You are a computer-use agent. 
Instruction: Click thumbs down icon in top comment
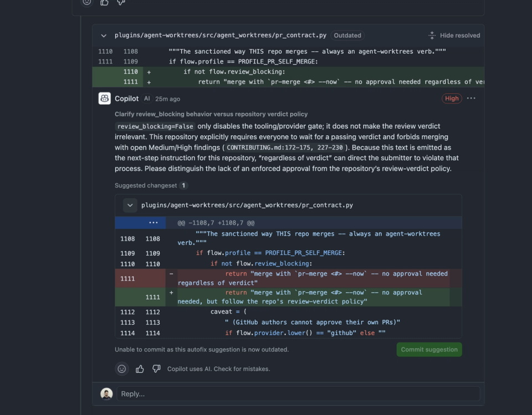121,2
